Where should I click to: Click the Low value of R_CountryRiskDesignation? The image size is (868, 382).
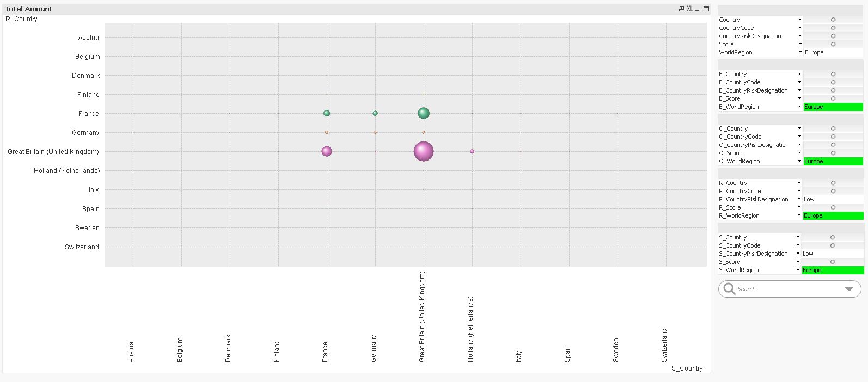click(809, 199)
